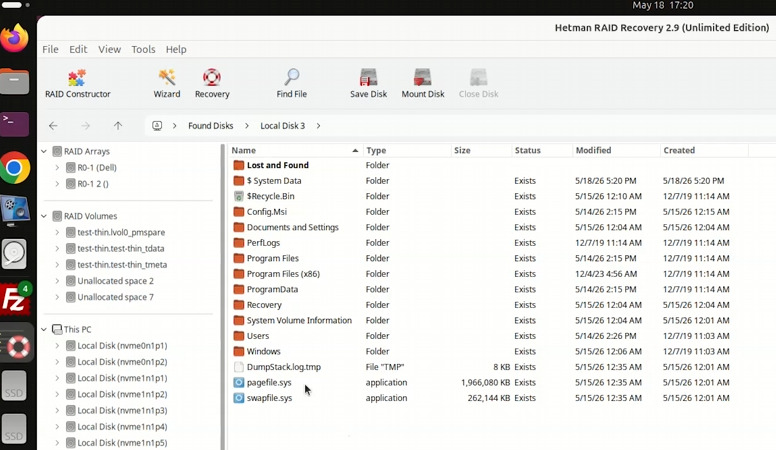
Task: Select the Program Files (x86) folder
Action: click(283, 274)
